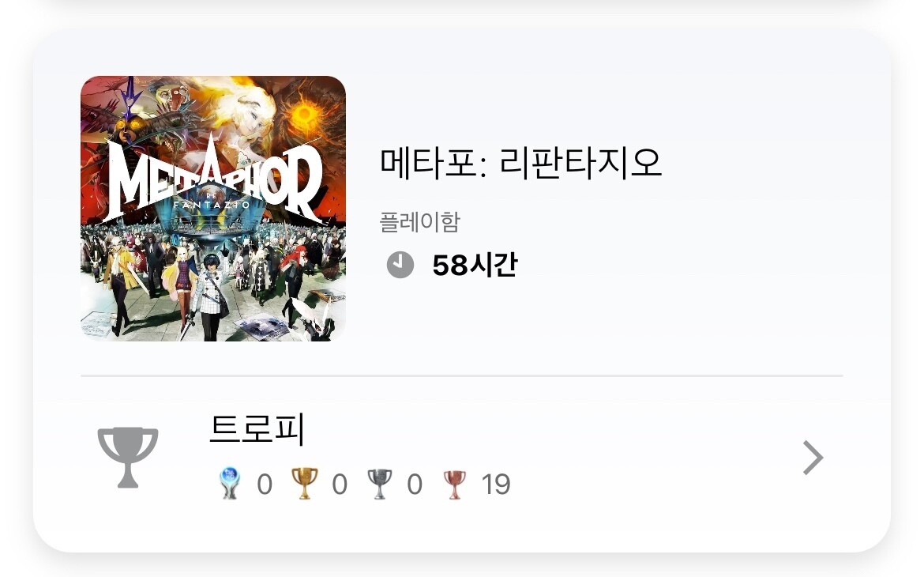Viewport: 924px width, 577px height.
Task: Click the gold trophy count 0
Action: coord(340,485)
